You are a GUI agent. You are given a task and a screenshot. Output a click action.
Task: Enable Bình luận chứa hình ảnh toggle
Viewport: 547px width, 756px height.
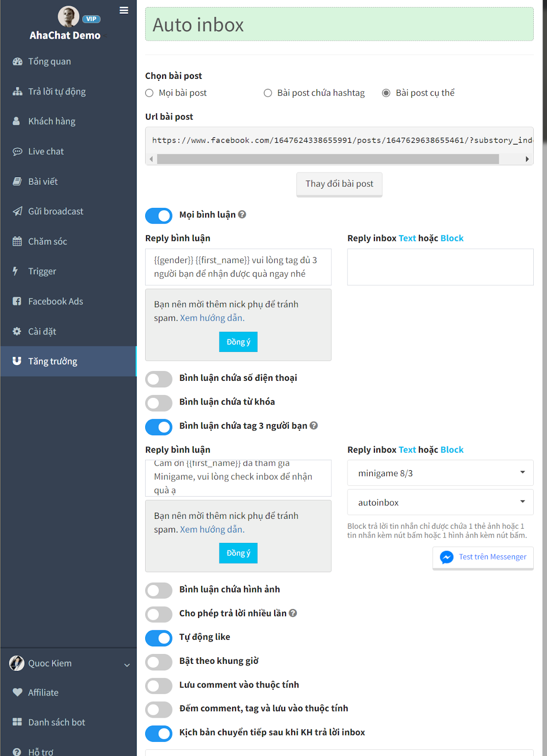coord(159,590)
